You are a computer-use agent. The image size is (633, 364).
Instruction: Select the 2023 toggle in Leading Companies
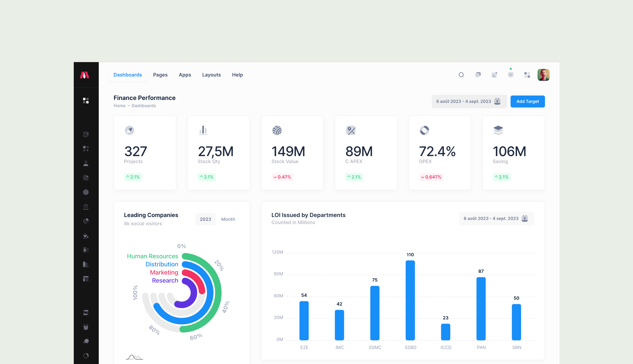click(x=205, y=219)
